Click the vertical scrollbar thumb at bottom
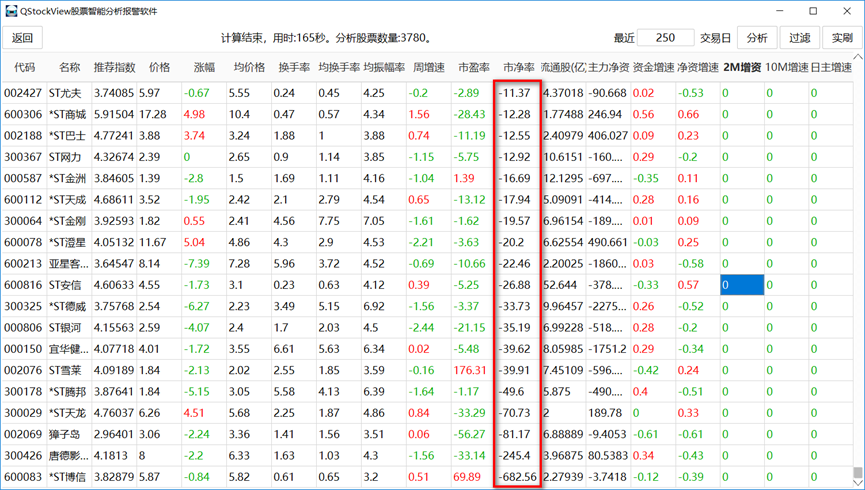 pyautogui.click(x=858, y=473)
